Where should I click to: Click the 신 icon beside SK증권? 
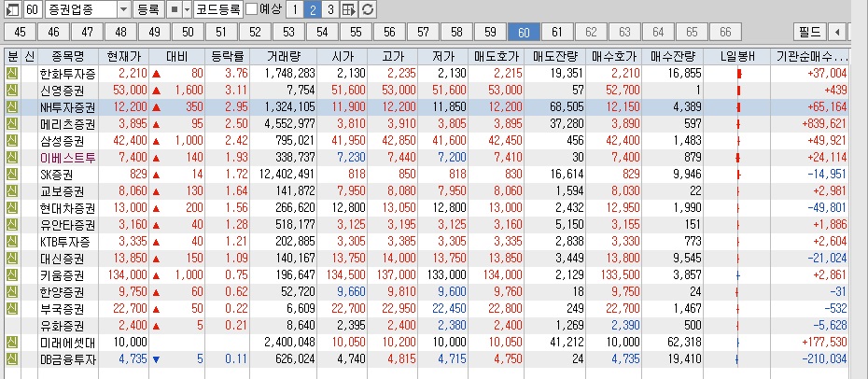click(13, 175)
